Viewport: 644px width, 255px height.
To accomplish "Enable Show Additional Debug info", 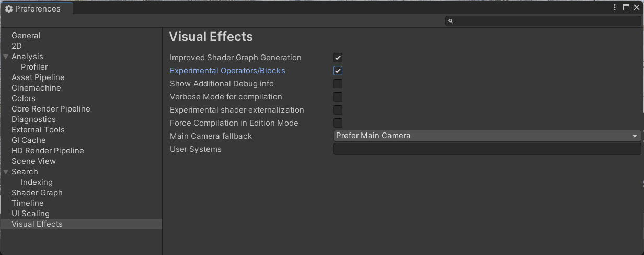I will (x=338, y=84).
